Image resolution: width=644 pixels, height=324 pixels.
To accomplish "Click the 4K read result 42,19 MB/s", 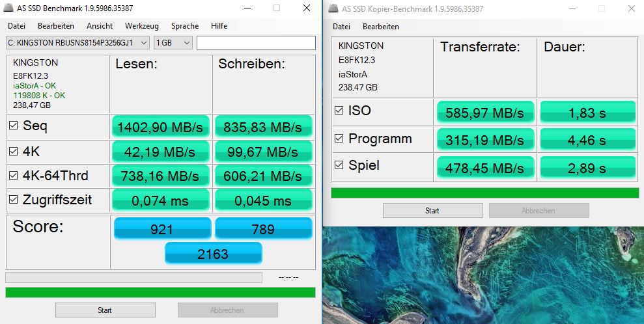I will pos(160,152).
